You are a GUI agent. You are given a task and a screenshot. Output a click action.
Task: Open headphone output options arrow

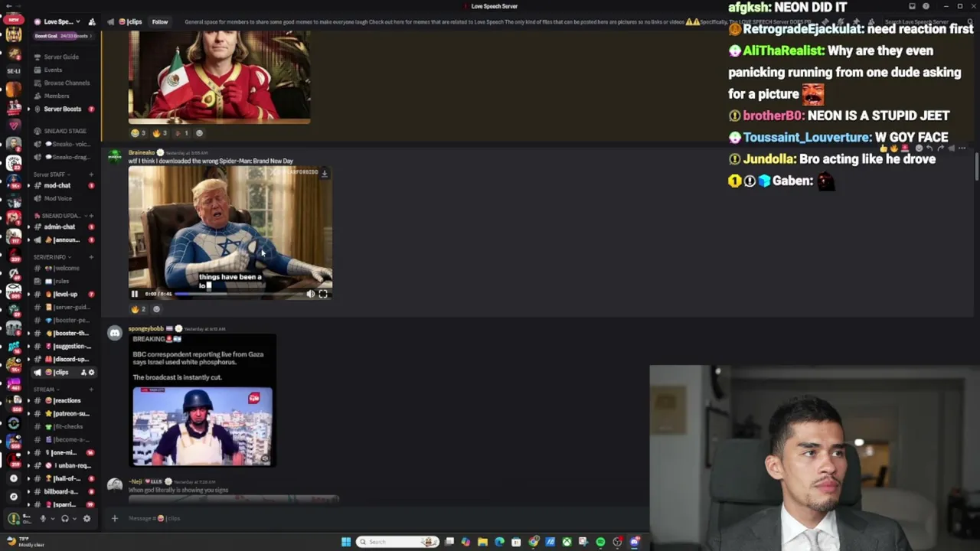point(74,518)
